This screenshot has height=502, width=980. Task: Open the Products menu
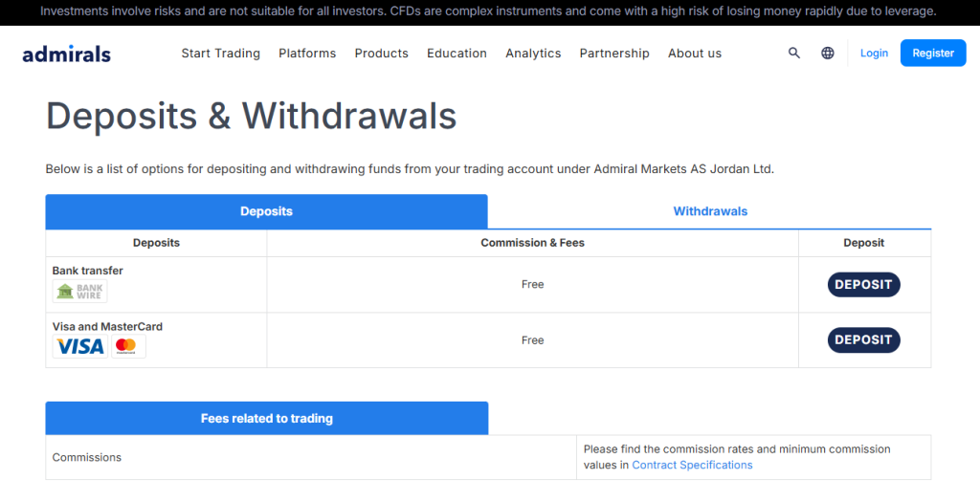pyautogui.click(x=381, y=54)
